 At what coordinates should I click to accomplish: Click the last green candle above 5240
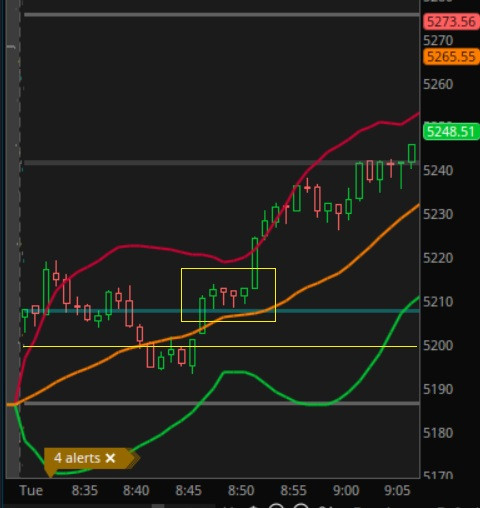pyautogui.click(x=412, y=154)
